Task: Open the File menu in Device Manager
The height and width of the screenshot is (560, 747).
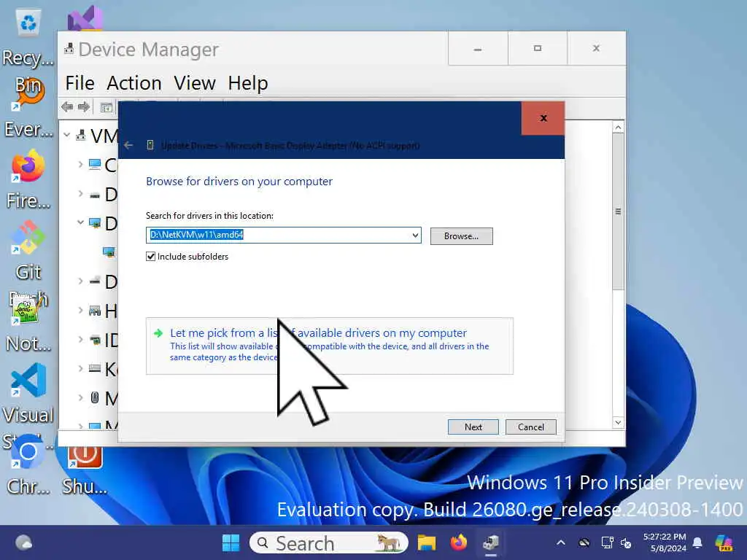Action: tap(80, 83)
